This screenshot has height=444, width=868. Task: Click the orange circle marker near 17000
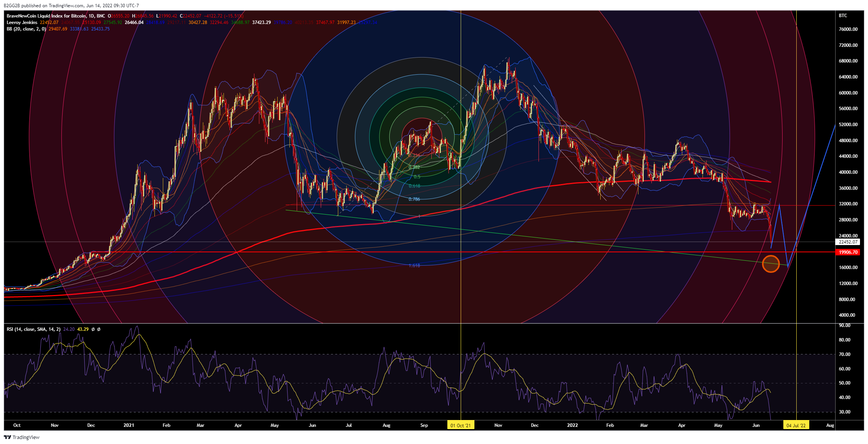pos(771,264)
